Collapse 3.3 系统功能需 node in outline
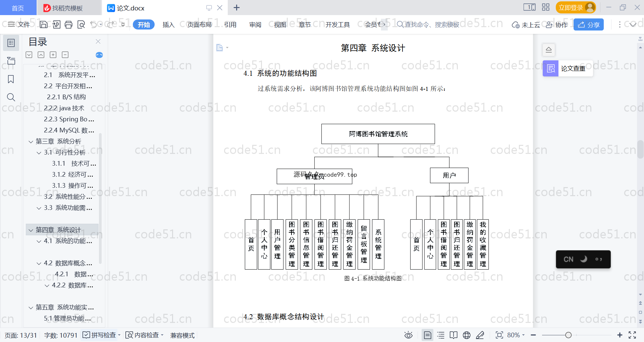This screenshot has width=644, height=342. (x=39, y=208)
